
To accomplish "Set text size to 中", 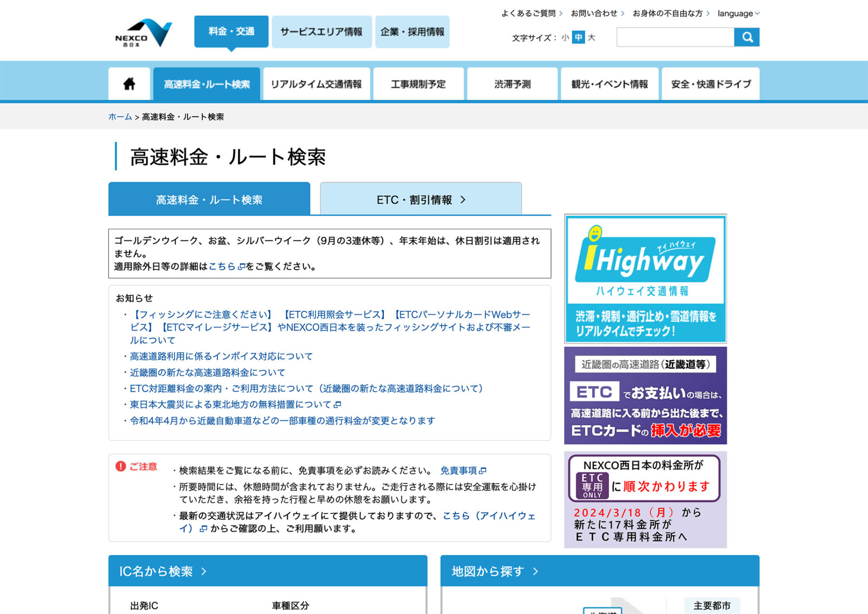I will [578, 38].
